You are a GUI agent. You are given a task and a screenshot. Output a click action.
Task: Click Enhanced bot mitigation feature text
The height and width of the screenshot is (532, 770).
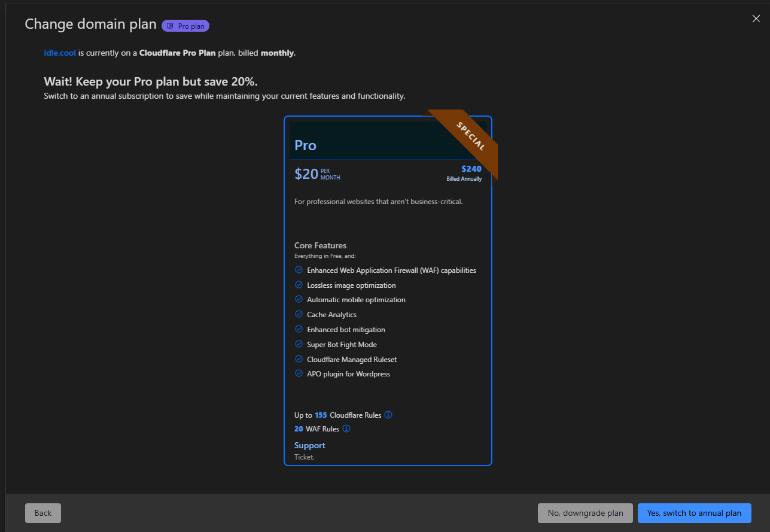pos(346,330)
